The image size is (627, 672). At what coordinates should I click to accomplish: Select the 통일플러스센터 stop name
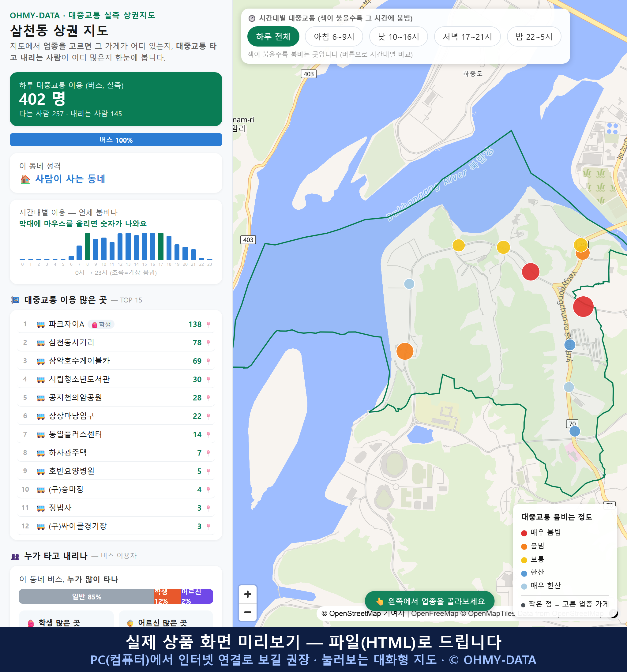tap(75, 434)
